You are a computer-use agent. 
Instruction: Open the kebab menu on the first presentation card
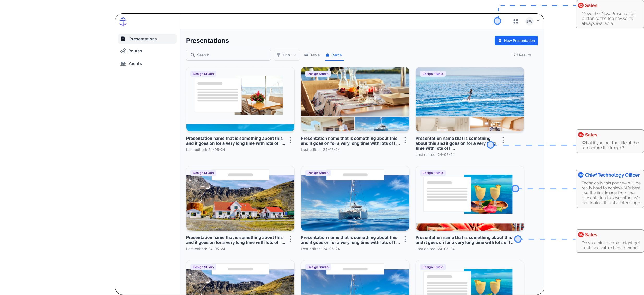pyautogui.click(x=290, y=140)
